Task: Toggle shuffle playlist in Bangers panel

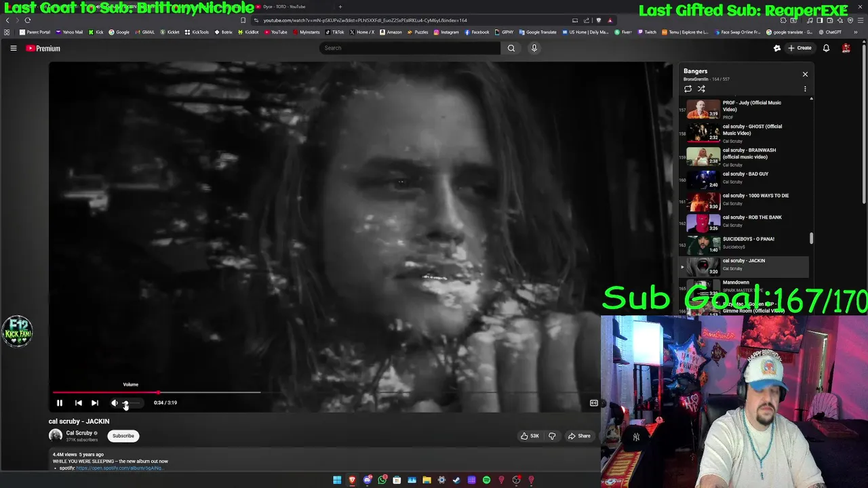Action: pyautogui.click(x=701, y=89)
